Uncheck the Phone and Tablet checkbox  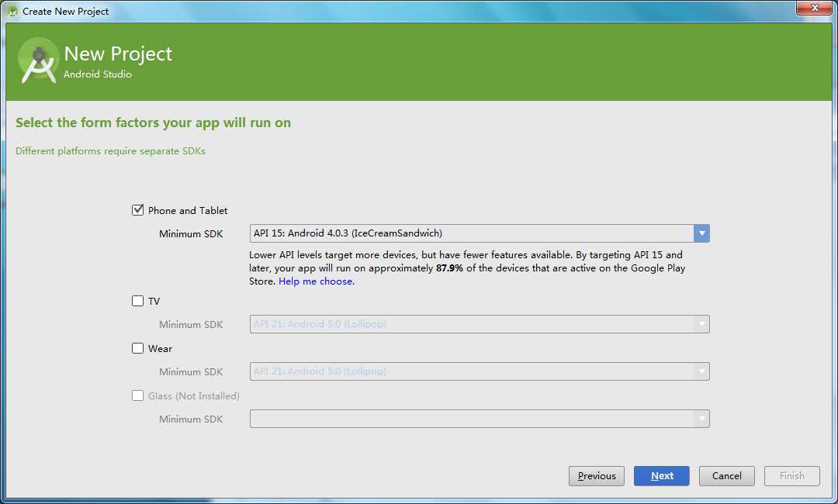[138, 210]
